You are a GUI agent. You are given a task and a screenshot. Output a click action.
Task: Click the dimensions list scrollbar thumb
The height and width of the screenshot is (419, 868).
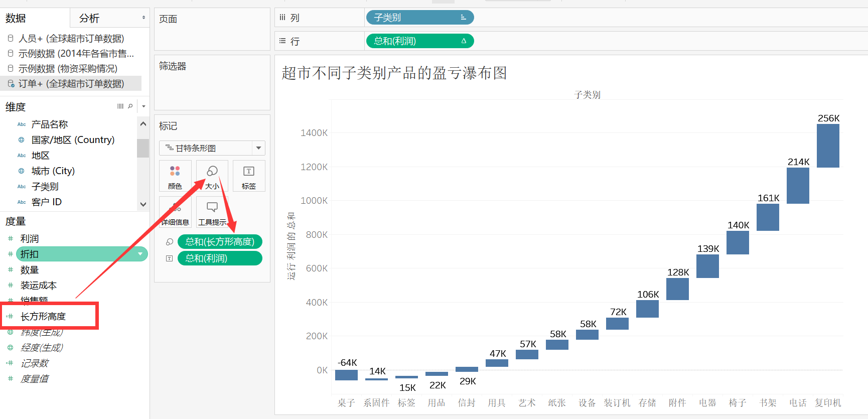[x=143, y=148]
